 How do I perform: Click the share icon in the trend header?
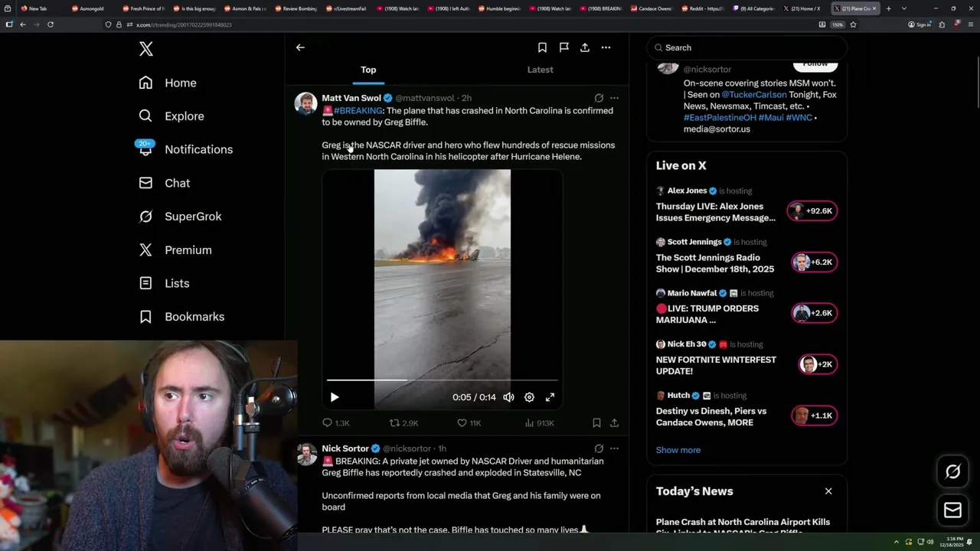[585, 47]
